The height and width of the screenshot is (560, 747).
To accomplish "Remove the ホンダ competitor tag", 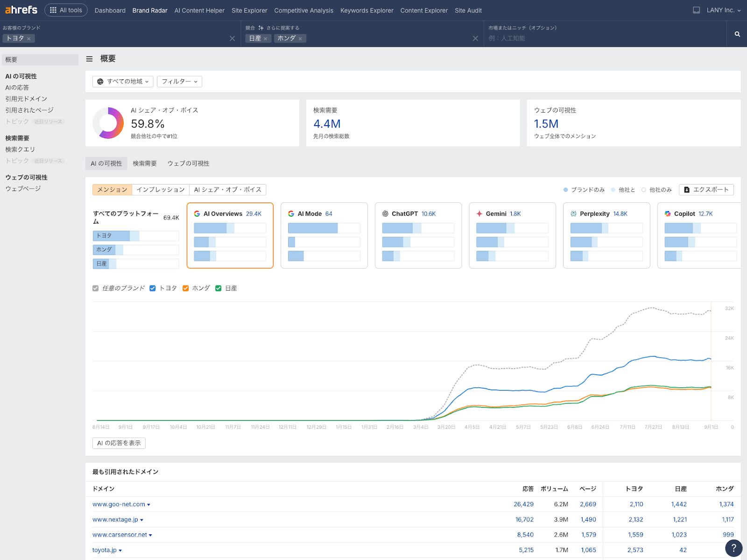I will pyautogui.click(x=300, y=39).
